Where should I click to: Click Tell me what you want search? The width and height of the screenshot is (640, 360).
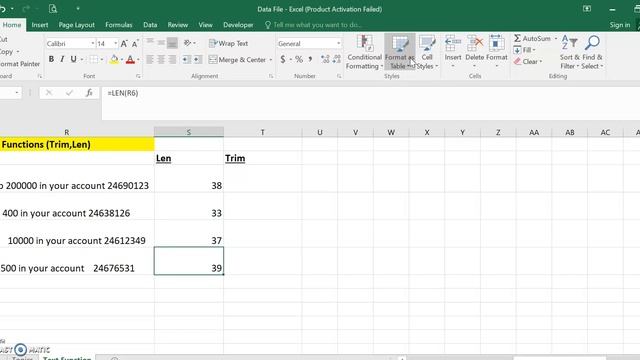point(313,25)
